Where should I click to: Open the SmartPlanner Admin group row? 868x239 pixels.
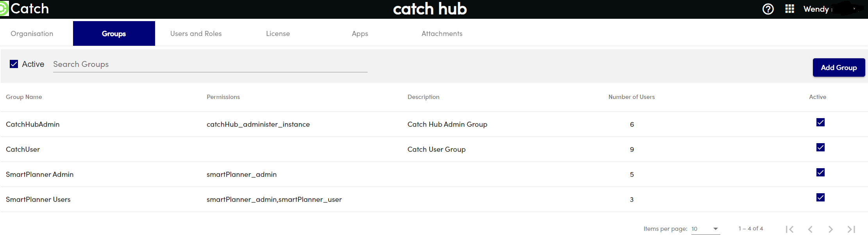[x=40, y=174]
